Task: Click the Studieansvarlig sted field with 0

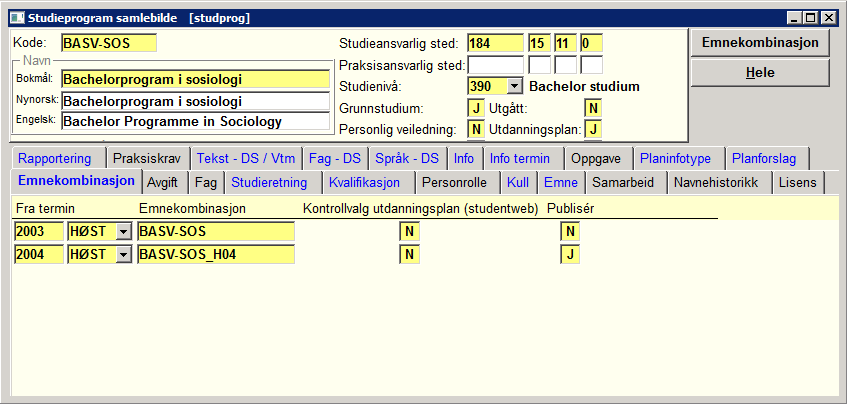Action: click(591, 43)
